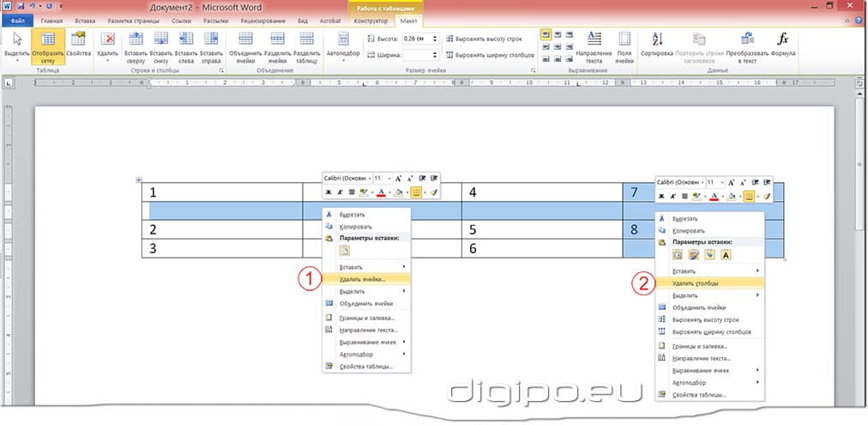Open Свойства (Properties) in Таблица group

click(x=79, y=44)
